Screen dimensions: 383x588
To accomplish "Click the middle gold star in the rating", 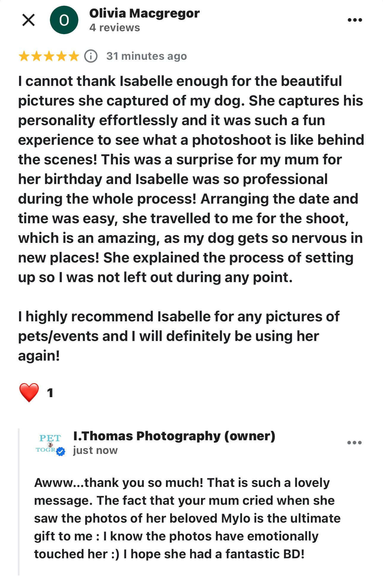I will click(49, 56).
